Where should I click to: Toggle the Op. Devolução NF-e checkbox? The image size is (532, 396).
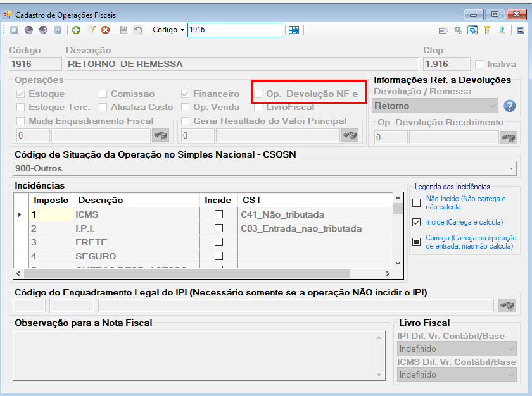(258, 94)
